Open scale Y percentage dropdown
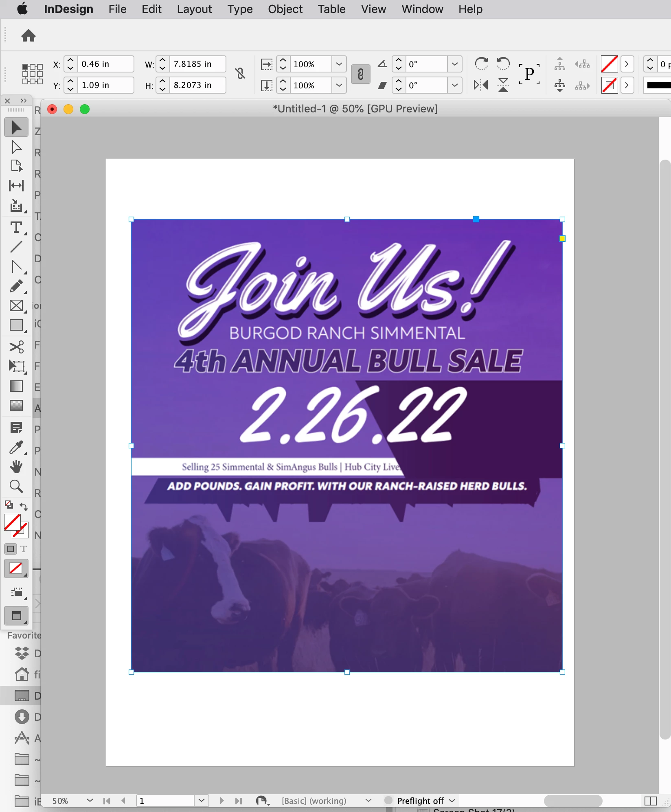 339,85
